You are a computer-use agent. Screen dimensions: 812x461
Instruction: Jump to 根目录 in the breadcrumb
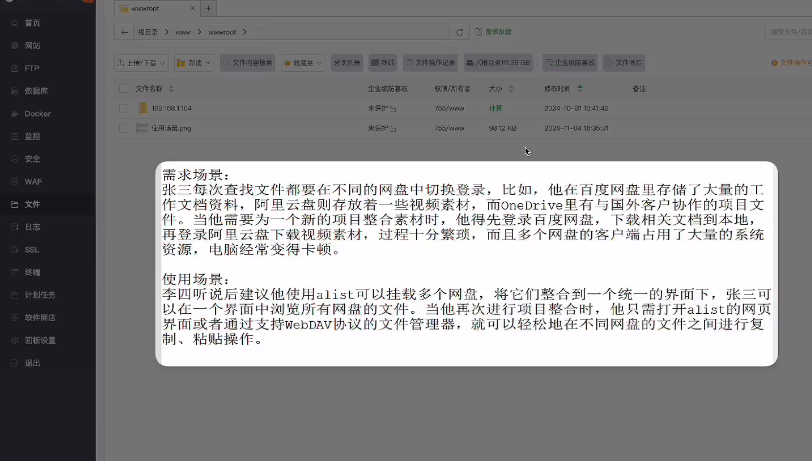(x=148, y=32)
